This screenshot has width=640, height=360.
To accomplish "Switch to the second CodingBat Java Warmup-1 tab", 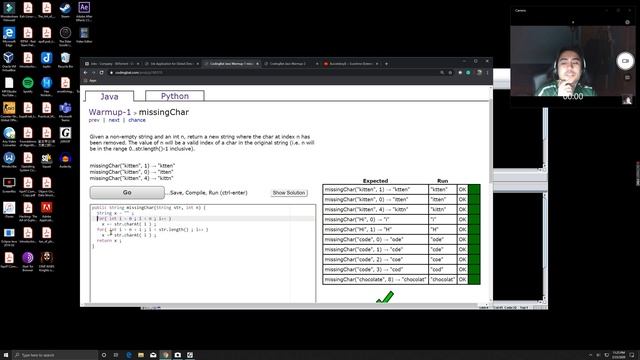I will (x=291, y=64).
